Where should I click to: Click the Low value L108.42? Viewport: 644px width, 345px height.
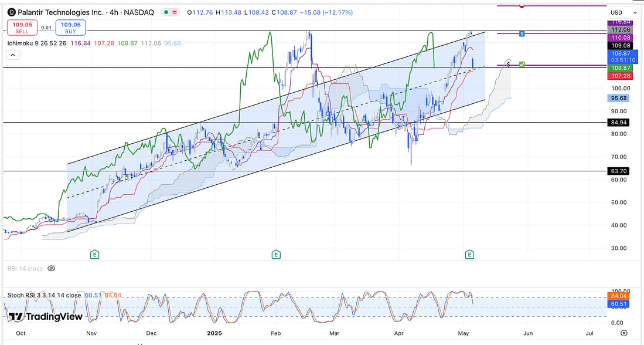pyautogui.click(x=256, y=12)
